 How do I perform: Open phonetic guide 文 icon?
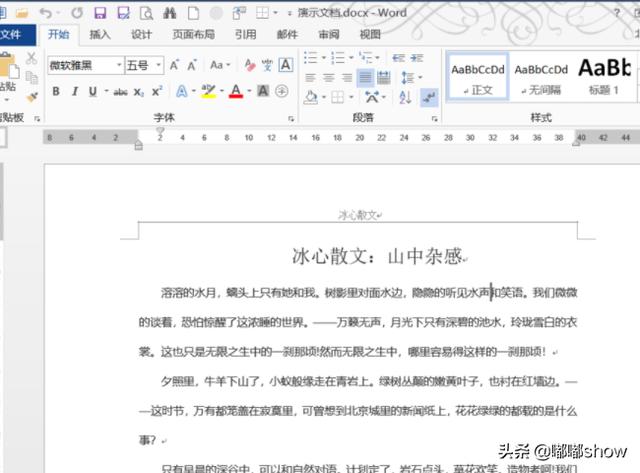coord(267,65)
